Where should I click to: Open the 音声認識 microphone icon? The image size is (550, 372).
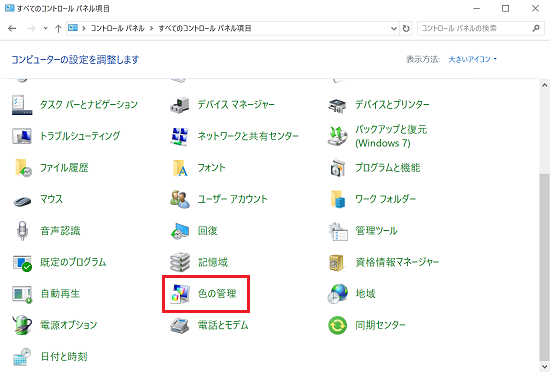pos(22,230)
